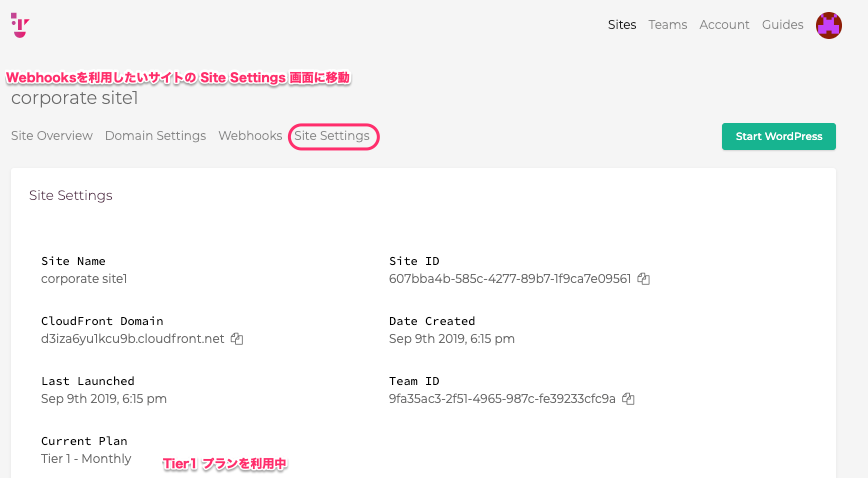Click the corporate site1 page heading
The image size is (868, 478).
(x=75, y=98)
